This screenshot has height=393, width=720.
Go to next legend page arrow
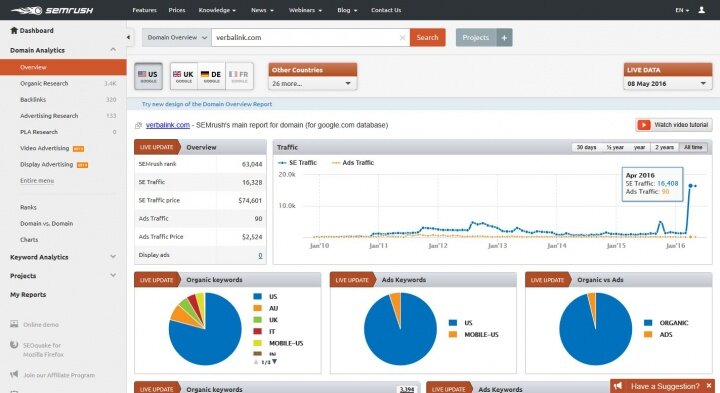pyautogui.click(x=274, y=362)
